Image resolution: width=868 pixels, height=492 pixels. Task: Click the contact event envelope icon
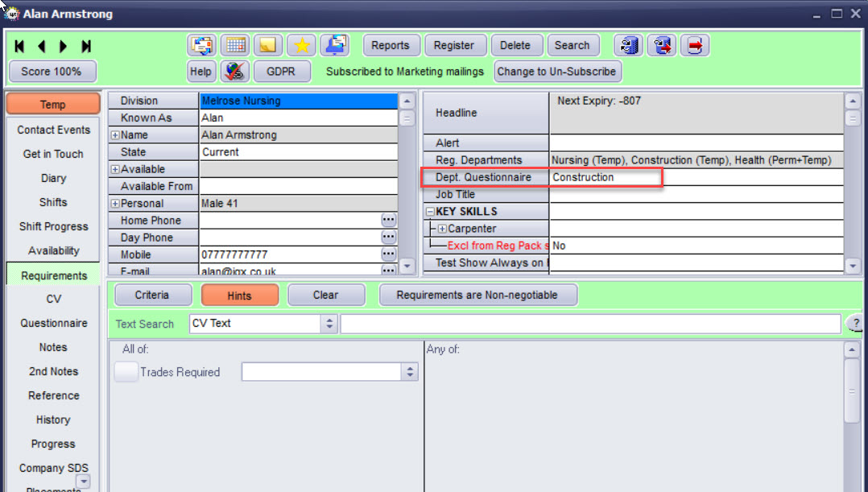pos(201,45)
